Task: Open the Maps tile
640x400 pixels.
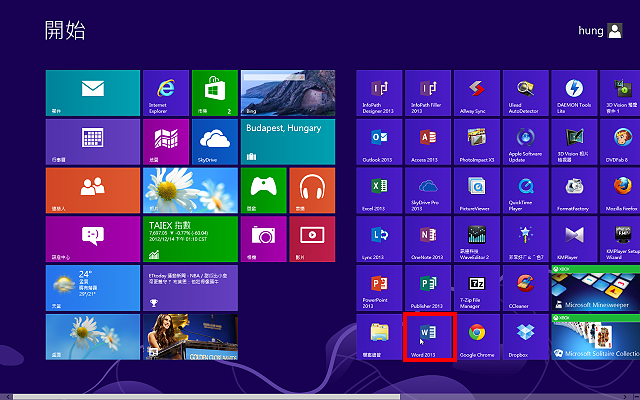Action: pos(166,142)
